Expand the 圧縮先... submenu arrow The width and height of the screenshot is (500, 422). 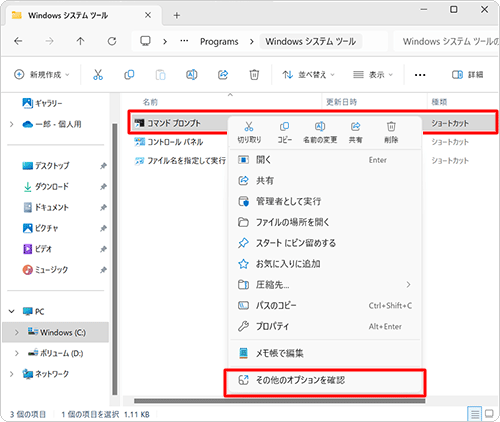(408, 285)
